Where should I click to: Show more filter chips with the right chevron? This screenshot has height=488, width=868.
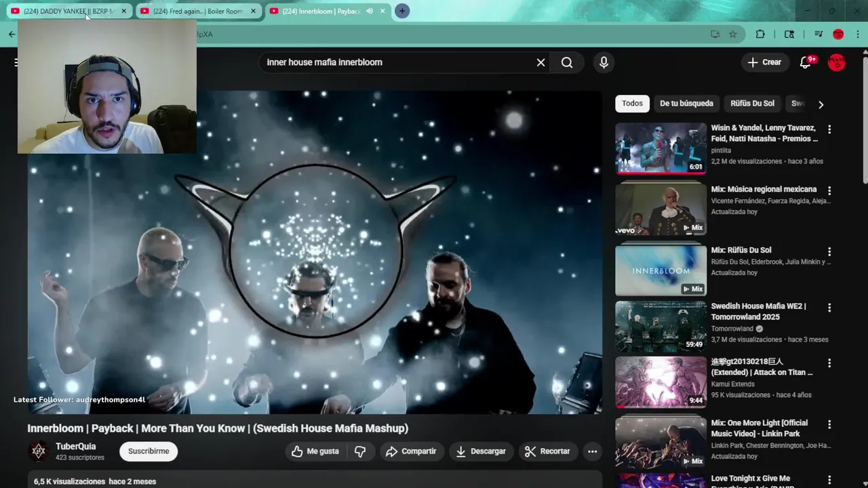[x=821, y=104]
